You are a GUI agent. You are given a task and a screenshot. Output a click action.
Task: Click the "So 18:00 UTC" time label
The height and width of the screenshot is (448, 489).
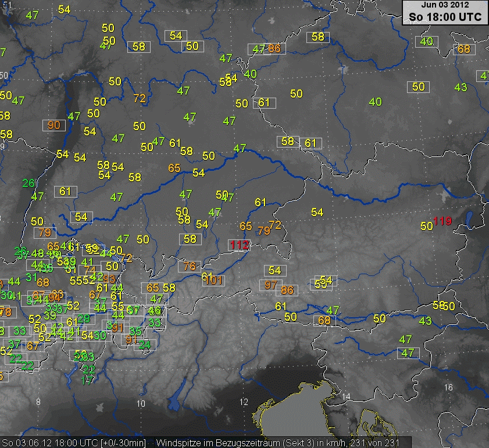click(x=445, y=17)
